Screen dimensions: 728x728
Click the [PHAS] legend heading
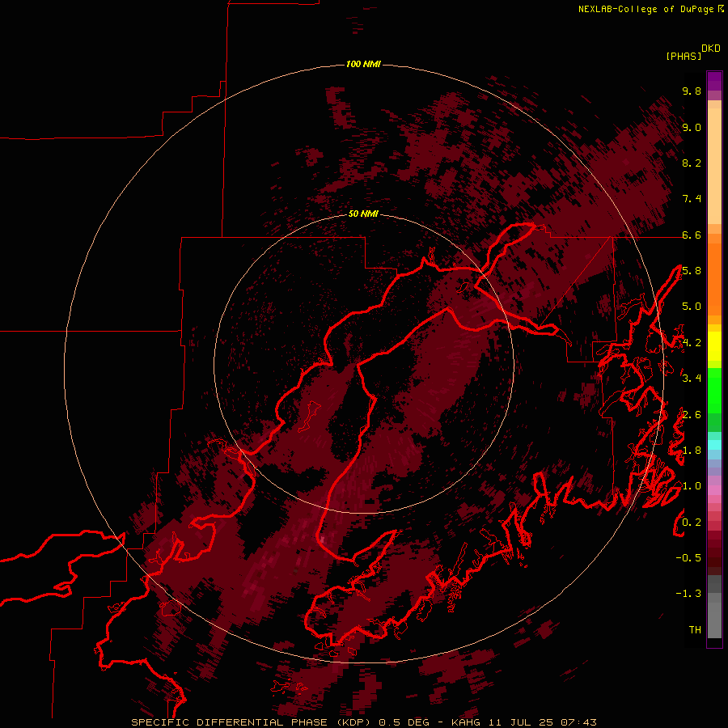[x=684, y=56]
